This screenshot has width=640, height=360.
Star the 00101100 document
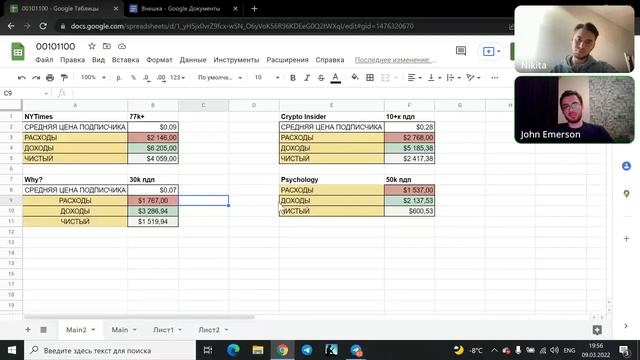tap(92, 46)
